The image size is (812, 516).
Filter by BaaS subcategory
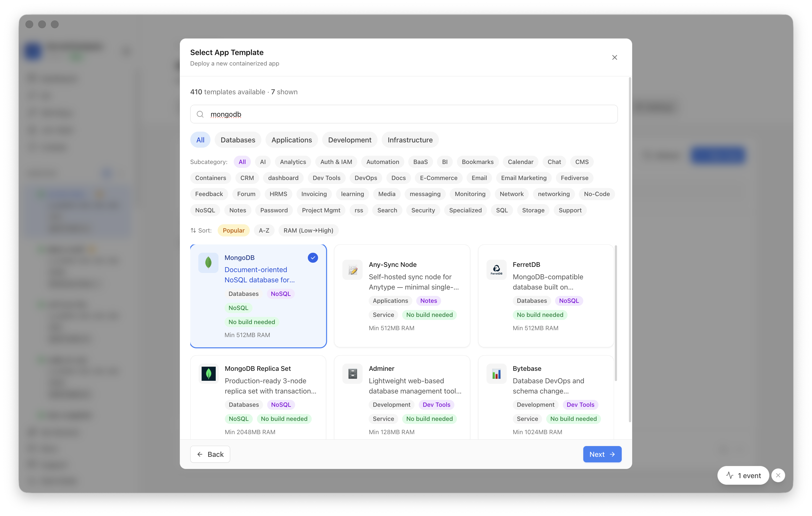pos(420,162)
